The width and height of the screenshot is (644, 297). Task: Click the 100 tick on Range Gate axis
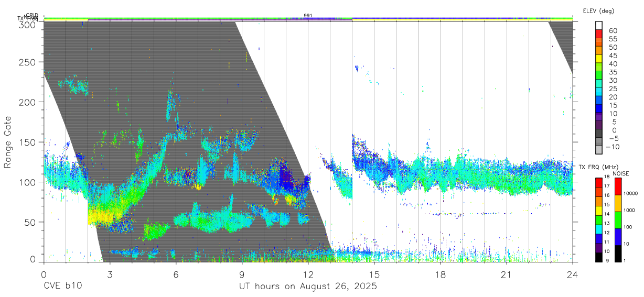28,182
